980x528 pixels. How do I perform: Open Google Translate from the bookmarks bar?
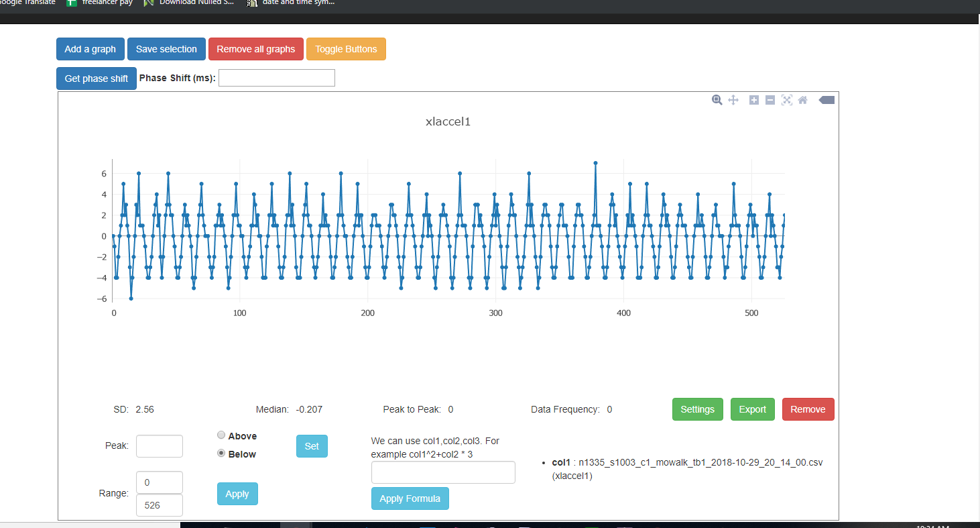coord(27,3)
